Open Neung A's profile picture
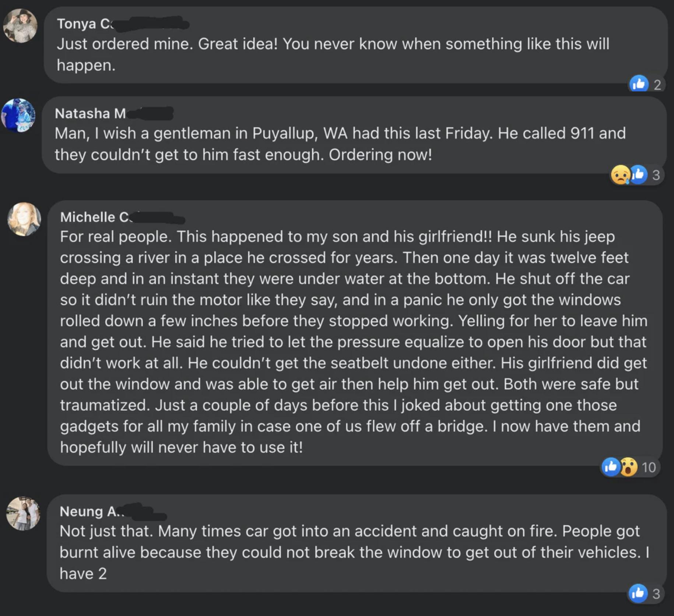This screenshot has width=674, height=616. pyautogui.click(x=23, y=513)
